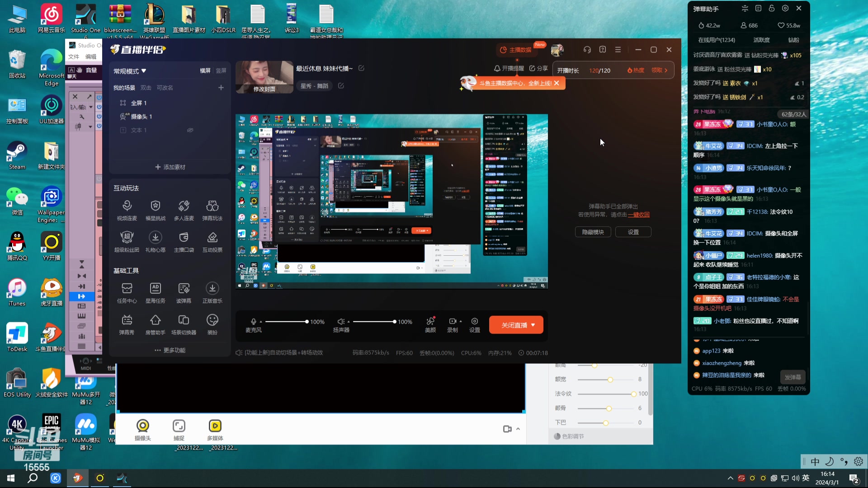The width and height of the screenshot is (868, 488).
Task: Toggle 开播提醒 notification
Action: pyautogui.click(x=509, y=68)
